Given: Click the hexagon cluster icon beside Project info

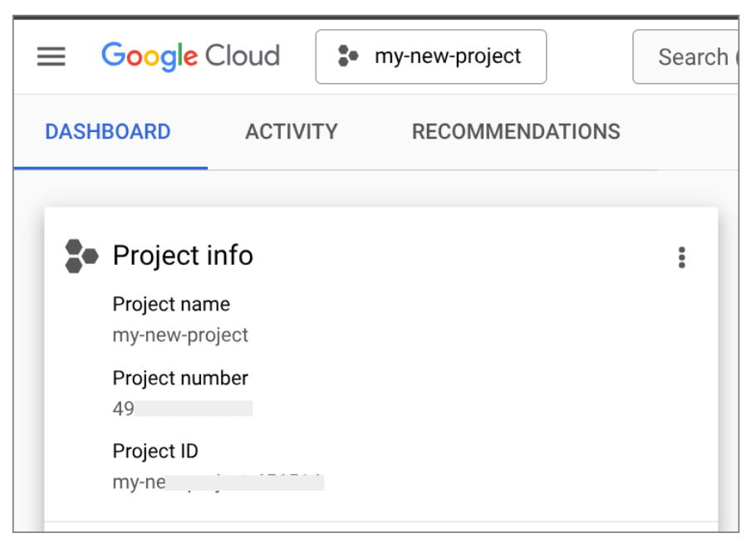Looking at the screenshot, I should (79, 257).
